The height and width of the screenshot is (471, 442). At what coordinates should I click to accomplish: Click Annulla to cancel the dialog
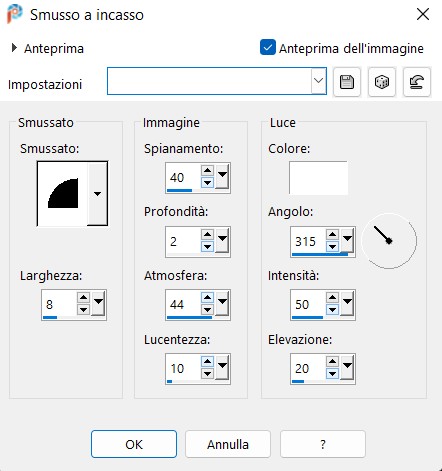click(228, 444)
